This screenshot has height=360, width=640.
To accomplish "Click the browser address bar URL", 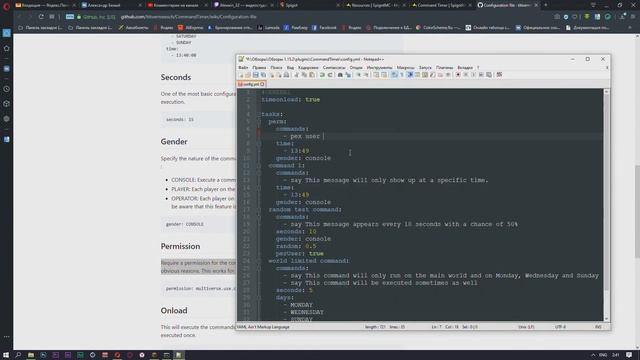I will pos(188,17).
